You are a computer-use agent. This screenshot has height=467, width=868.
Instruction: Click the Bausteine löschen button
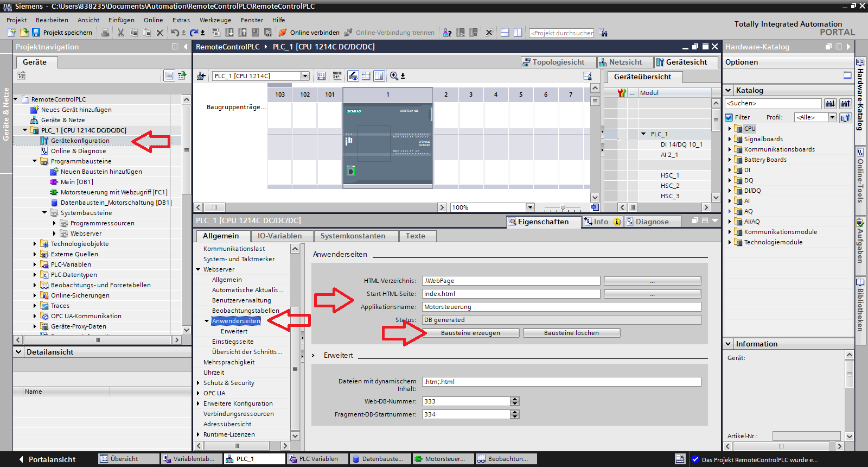tap(571, 333)
